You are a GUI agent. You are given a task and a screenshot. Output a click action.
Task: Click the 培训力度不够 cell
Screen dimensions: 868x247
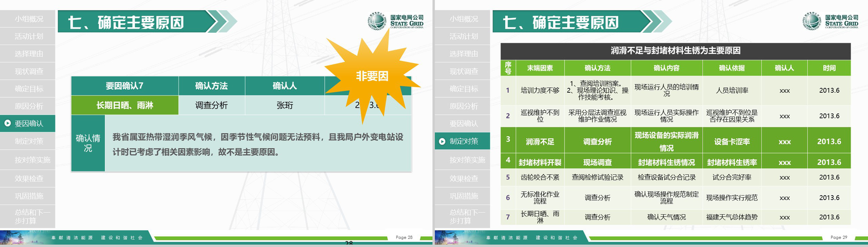[x=540, y=90]
